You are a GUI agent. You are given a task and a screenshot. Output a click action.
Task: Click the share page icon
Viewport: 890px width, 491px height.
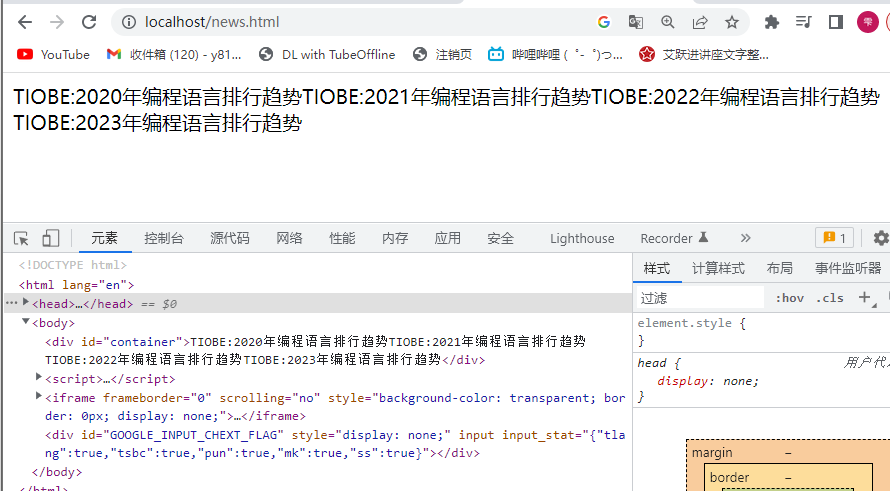pyautogui.click(x=700, y=22)
